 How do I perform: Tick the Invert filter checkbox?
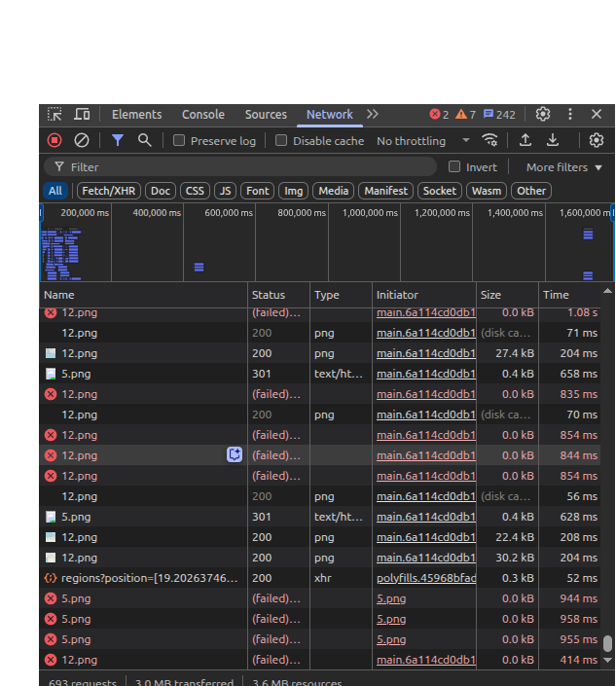(454, 167)
